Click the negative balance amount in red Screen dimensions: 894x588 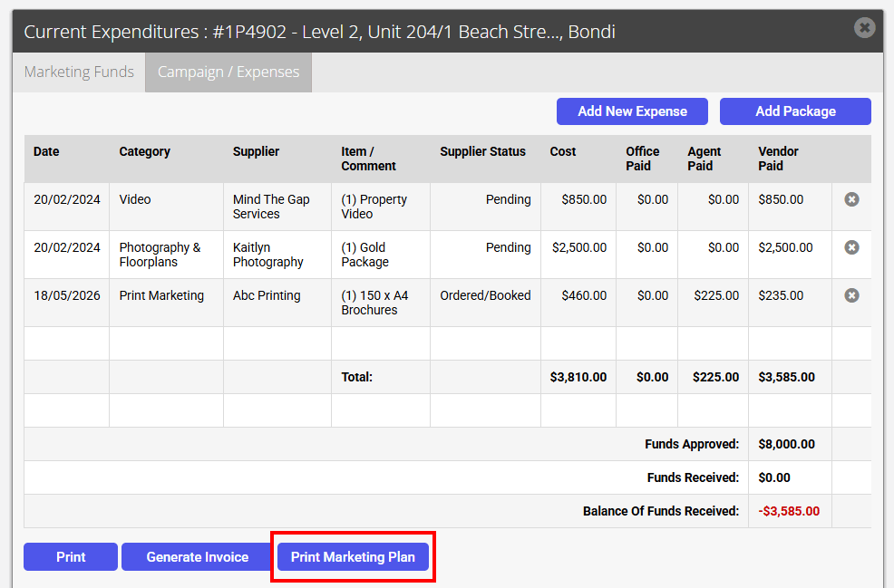pos(789,511)
